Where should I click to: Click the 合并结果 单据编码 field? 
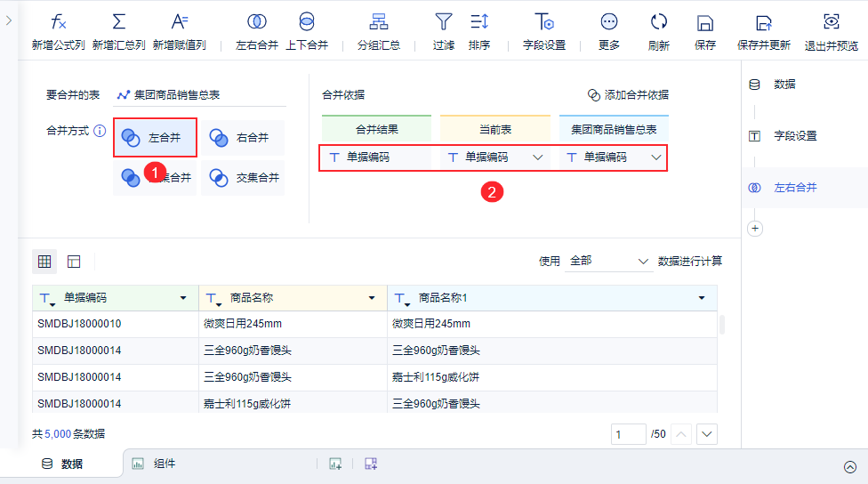tap(376, 157)
